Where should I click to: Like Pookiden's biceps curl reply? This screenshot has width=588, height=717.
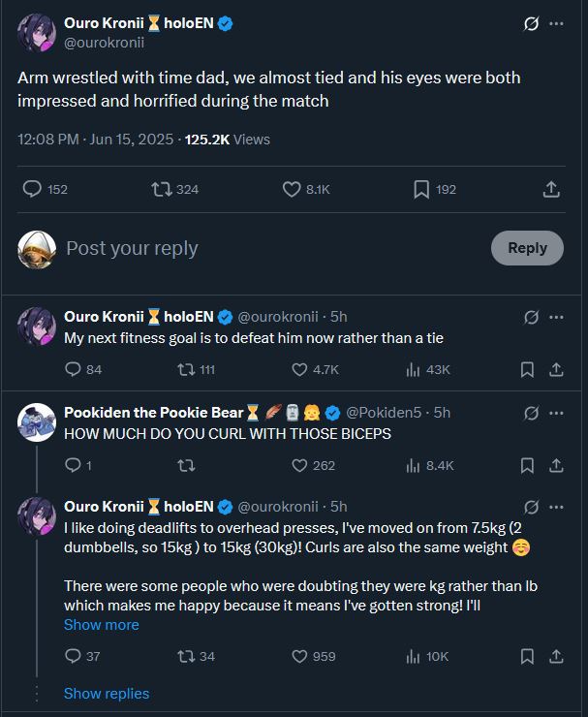[300, 465]
